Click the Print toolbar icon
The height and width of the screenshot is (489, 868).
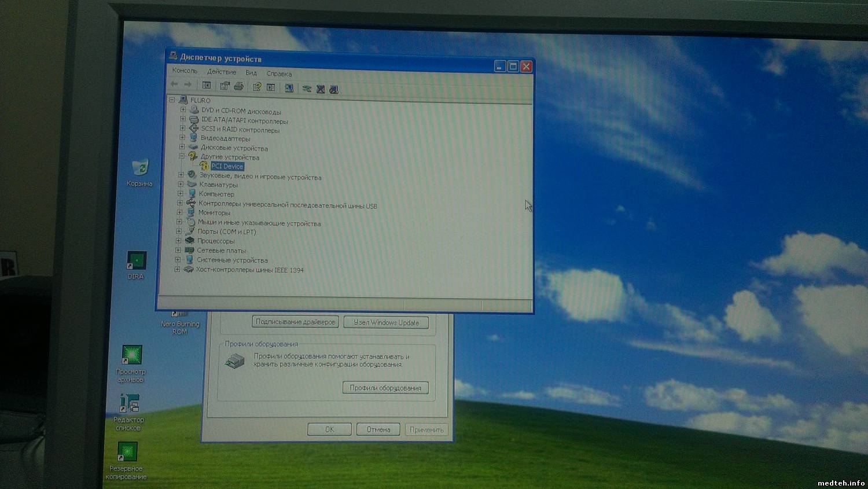(x=238, y=86)
